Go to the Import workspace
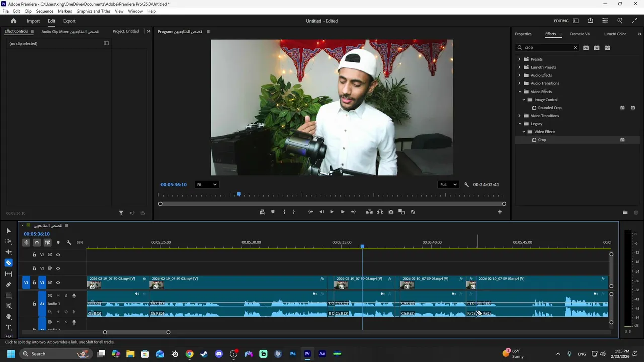The image size is (644, 362). (33, 21)
